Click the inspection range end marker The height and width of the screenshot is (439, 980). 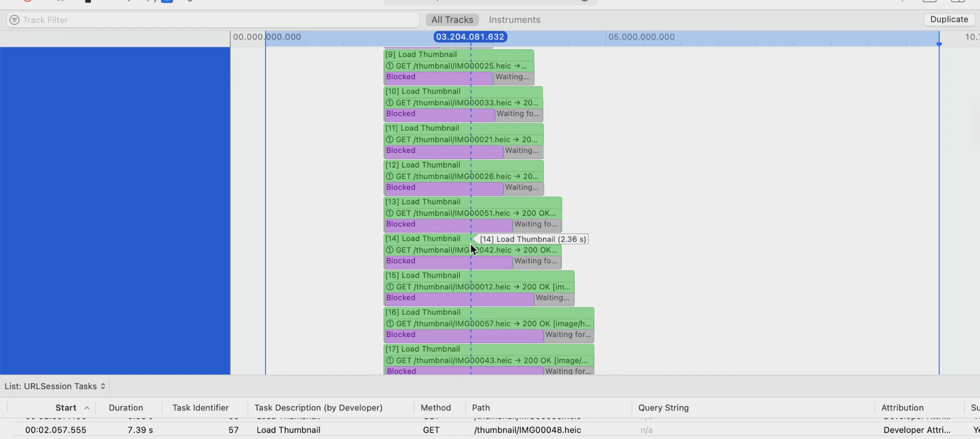point(939,44)
